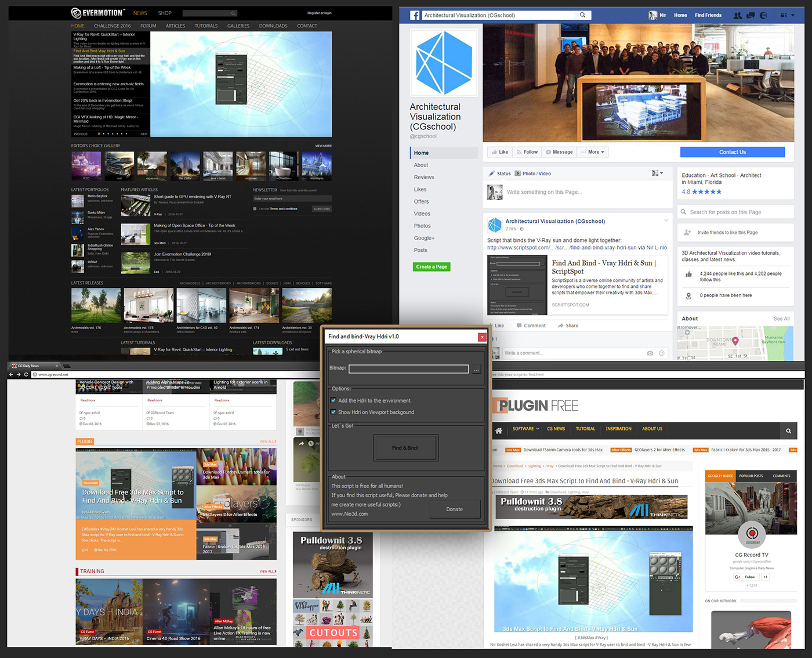812x658 pixels.
Task: Open post-as identity selector dropdown
Action: [x=657, y=173]
